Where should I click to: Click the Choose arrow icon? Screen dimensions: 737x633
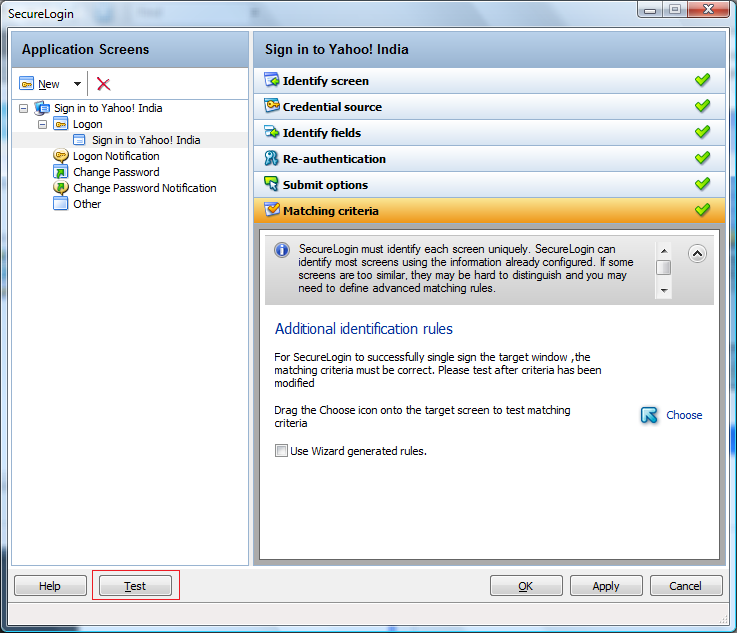pos(650,415)
